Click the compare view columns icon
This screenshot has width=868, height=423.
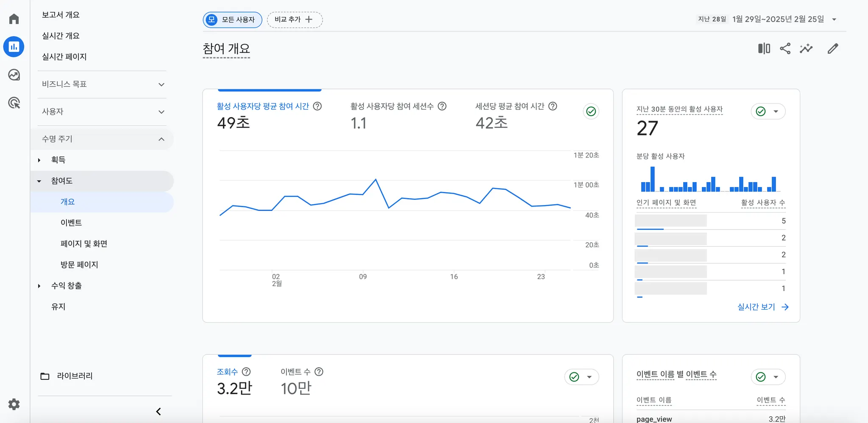[764, 49]
